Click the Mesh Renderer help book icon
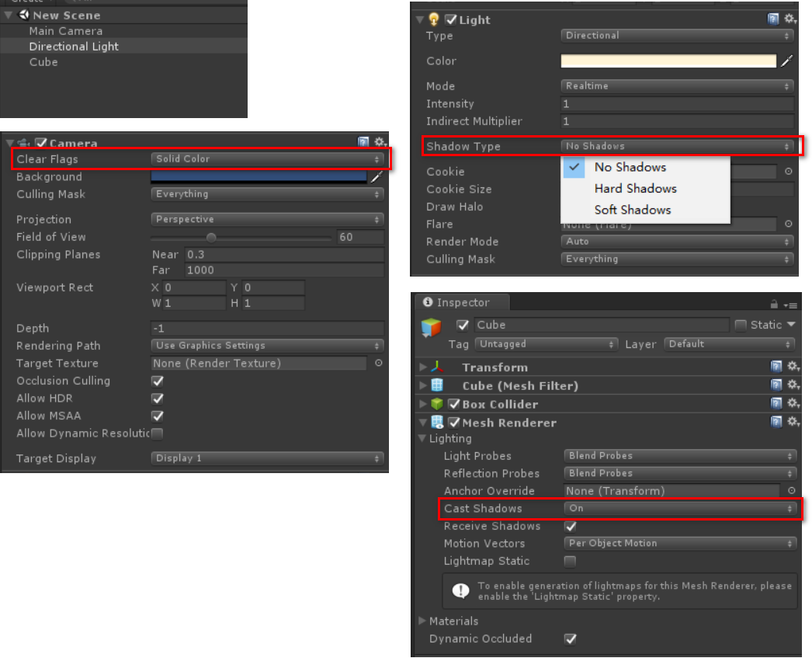 tap(776, 422)
